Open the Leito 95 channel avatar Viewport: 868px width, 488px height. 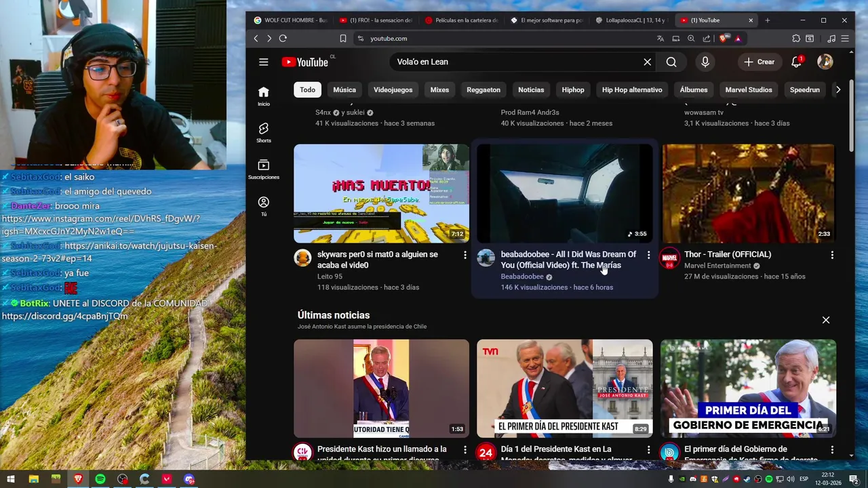[x=302, y=258]
